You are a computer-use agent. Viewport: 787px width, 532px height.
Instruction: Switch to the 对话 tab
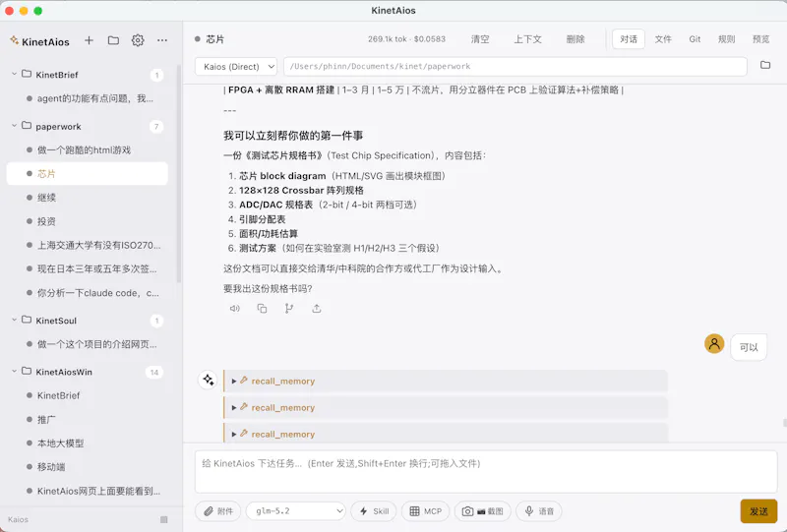629,39
